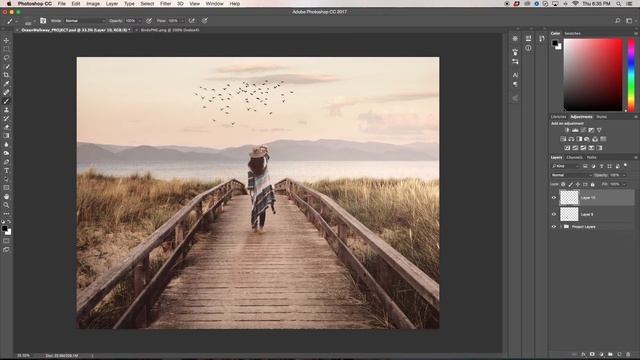The image size is (640, 360).
Task: Toggle lock position icon
Action: tap(578, 184)
